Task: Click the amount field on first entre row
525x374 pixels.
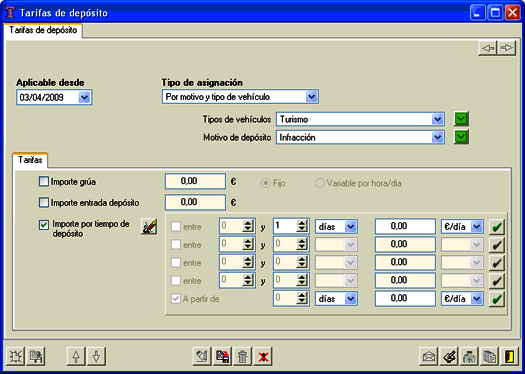Action: pos(405,226)
